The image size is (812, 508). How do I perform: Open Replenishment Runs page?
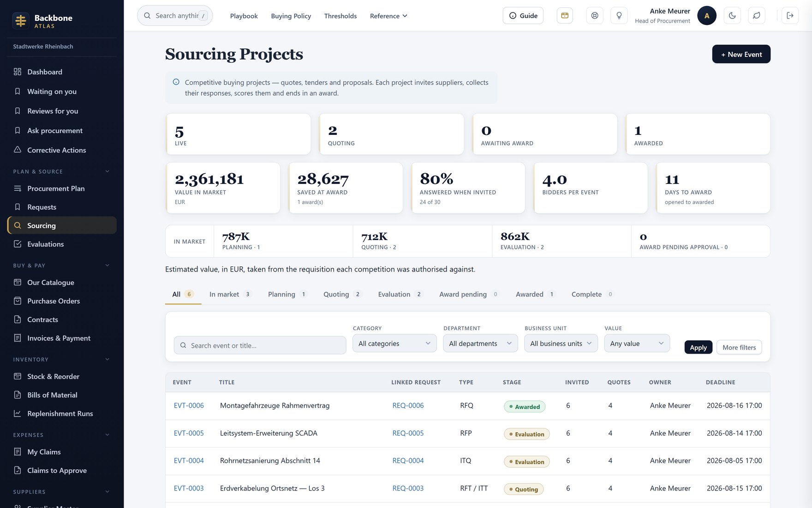click(x=62, y=413)
